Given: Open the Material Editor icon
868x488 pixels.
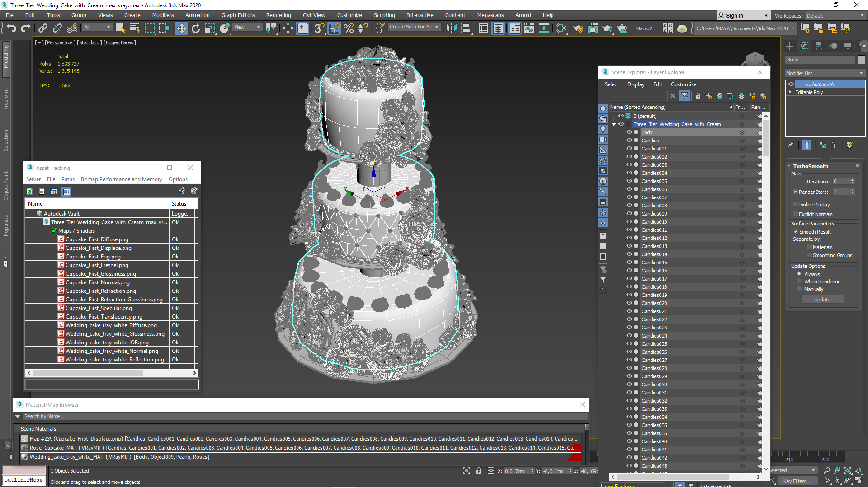Looking at the screenshot, I should (561, 28).
